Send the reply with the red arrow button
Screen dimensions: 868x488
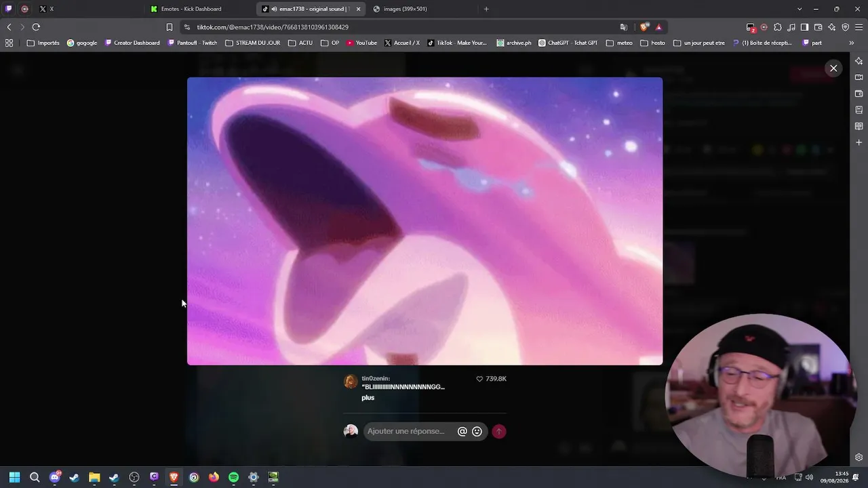point(499,431)
